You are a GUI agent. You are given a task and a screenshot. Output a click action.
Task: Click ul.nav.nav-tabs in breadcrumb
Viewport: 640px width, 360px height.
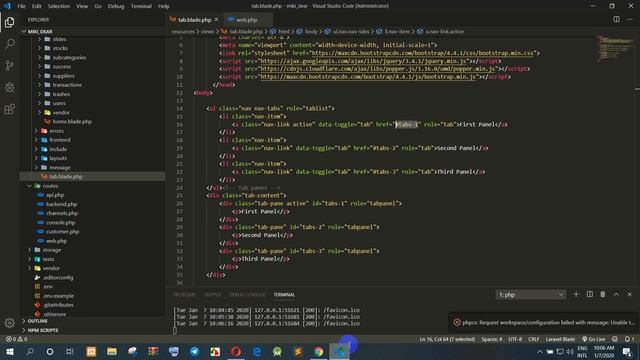351,31
